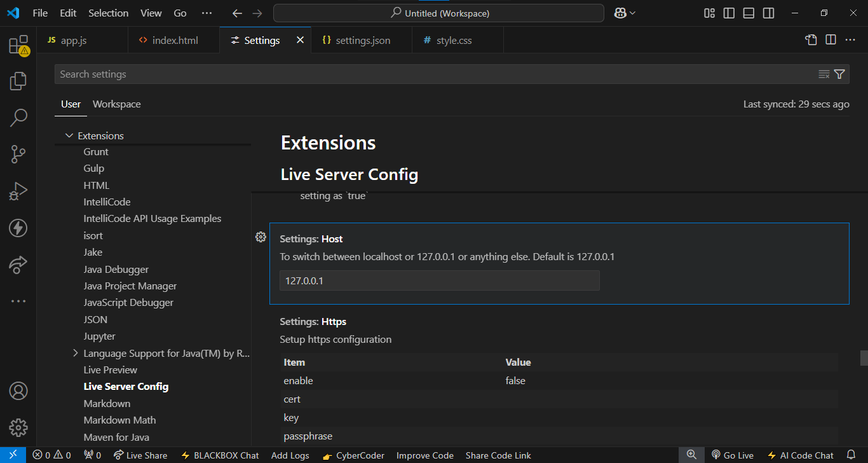868x463 pixels.
Task: Open the Edit menu
Action: (68, 13)
